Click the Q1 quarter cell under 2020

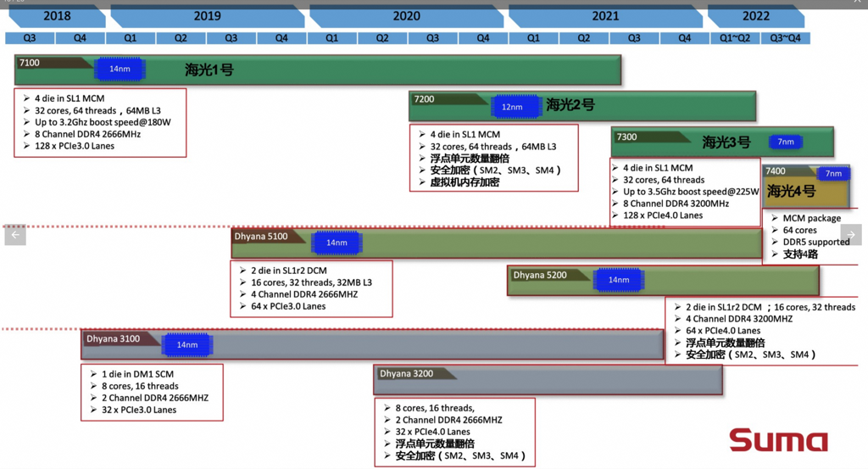(331, 38)
